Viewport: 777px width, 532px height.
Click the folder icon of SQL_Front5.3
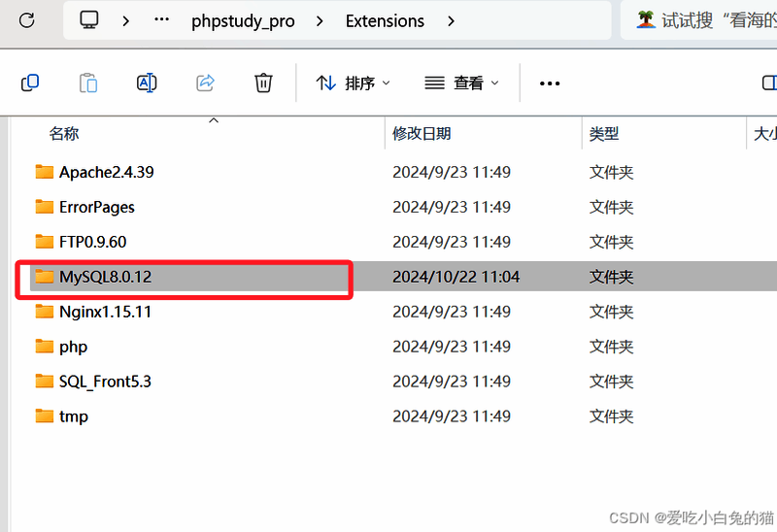tap(44, 381)
